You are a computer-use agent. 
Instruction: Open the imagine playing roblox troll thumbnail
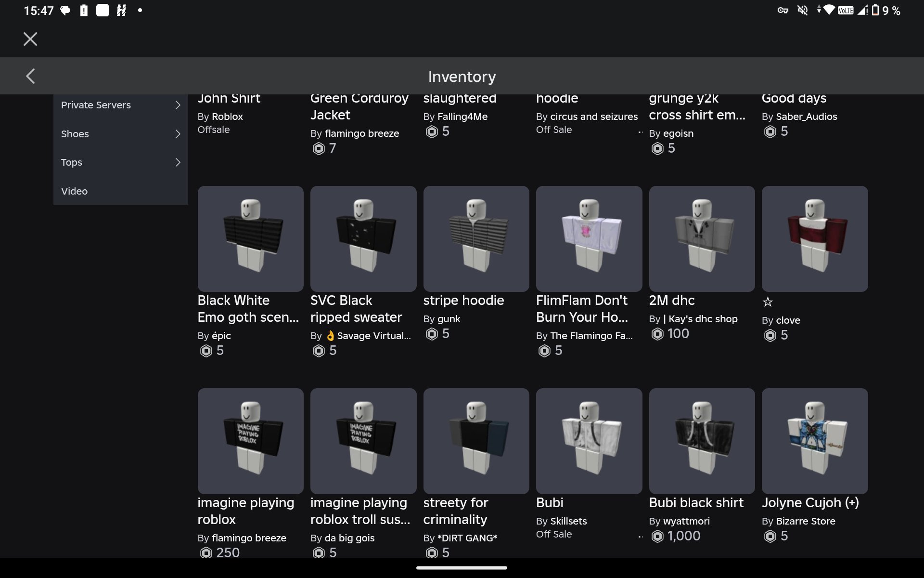pos(363,441)
